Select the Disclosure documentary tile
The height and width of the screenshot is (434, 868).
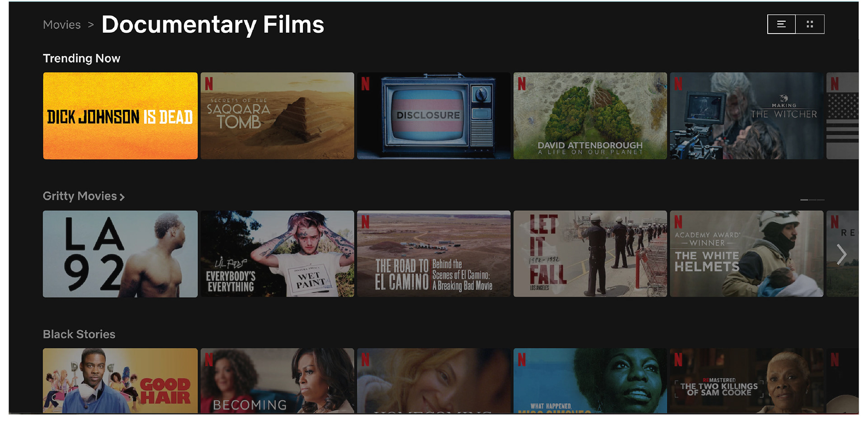(x=434, y=116)
